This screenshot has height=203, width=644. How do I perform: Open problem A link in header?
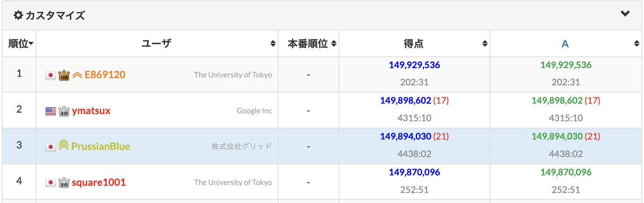click(x=565, y=44)
